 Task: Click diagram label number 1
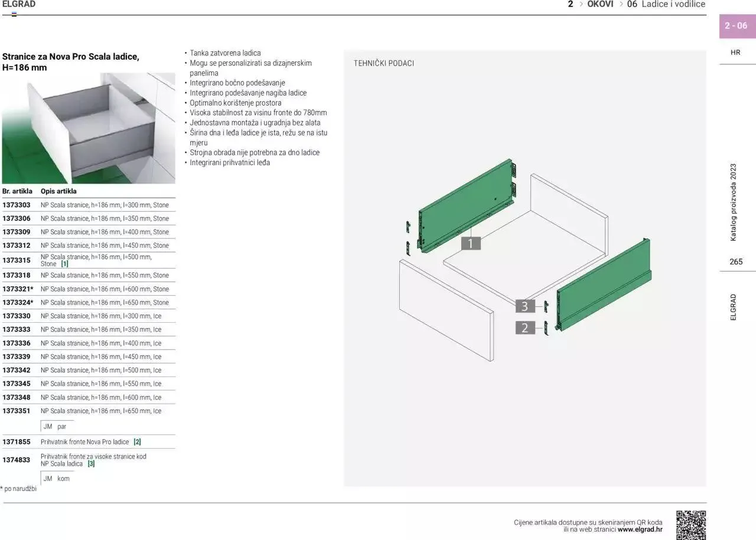coord(471,243)
